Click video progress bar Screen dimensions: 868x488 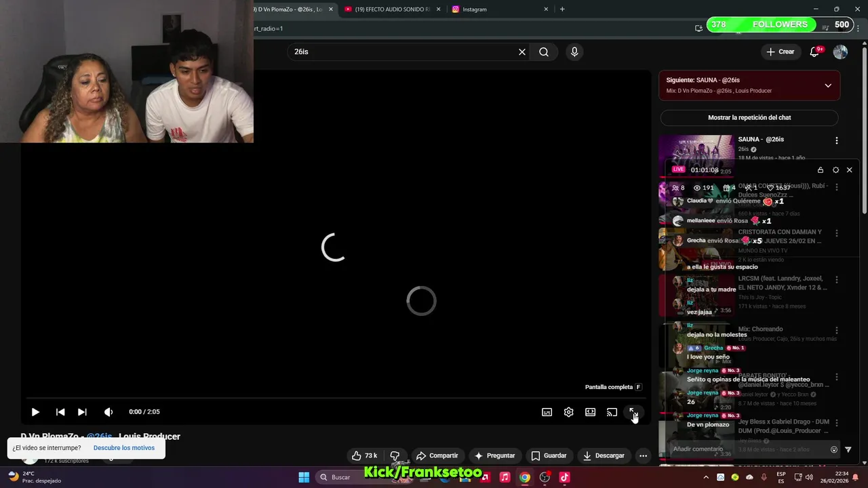(335, 399)
